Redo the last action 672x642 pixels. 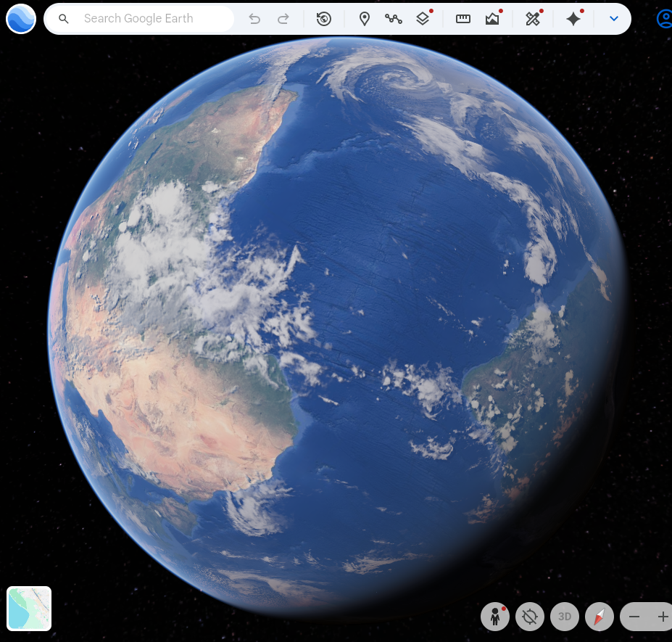[x=283, y=19]
